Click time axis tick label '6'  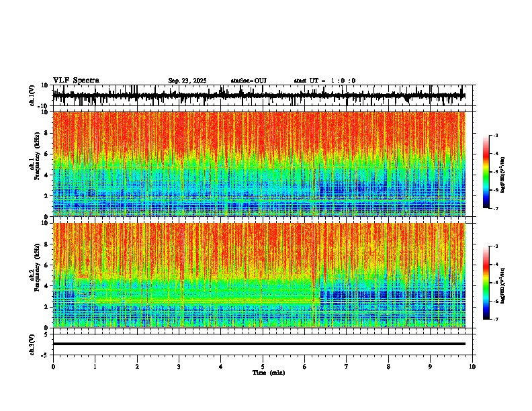click(x=305, y=367)
